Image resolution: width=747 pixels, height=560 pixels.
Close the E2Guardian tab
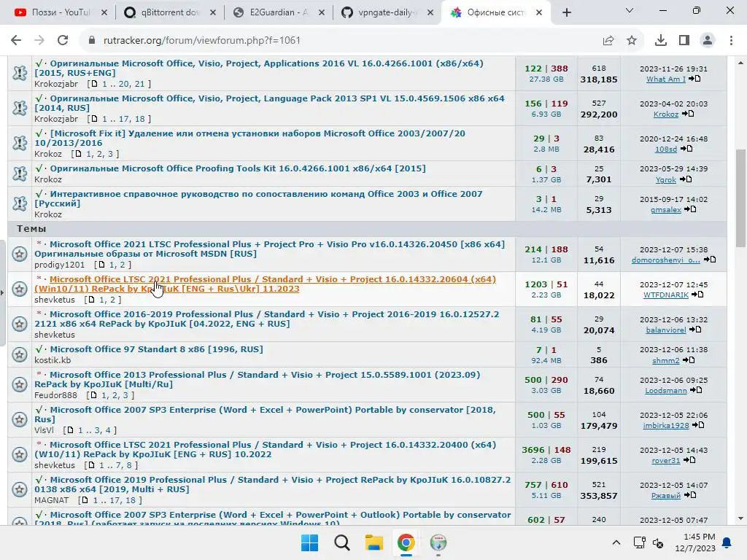pyautogui.click(x=322, y=13)
